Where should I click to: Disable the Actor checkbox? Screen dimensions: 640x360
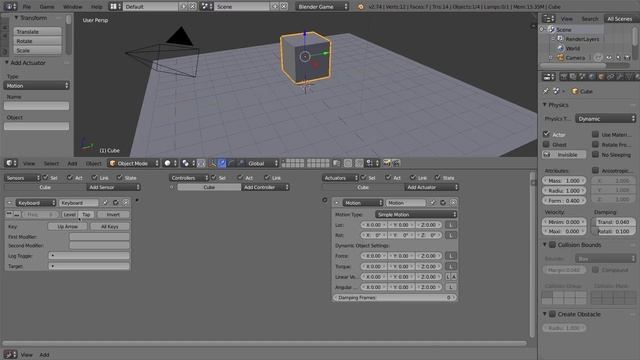click(x=546, y=134)
